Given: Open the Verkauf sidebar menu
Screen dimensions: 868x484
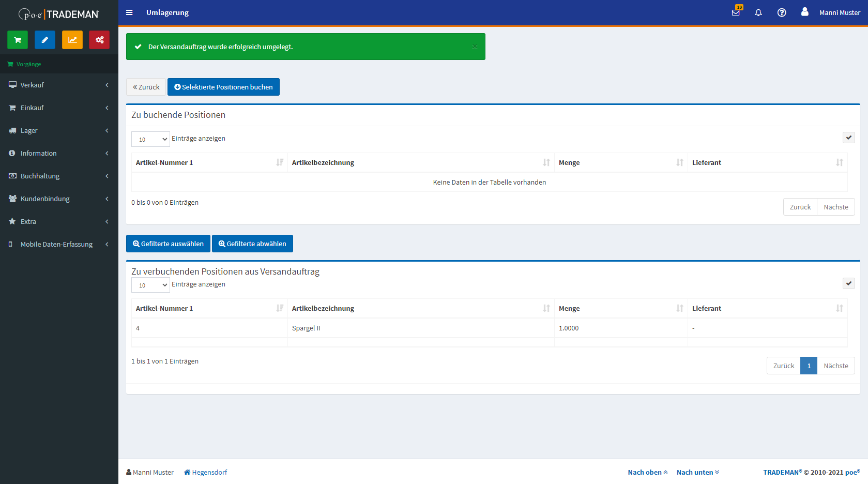Looking at the screenshot, I should click(59, 85).
